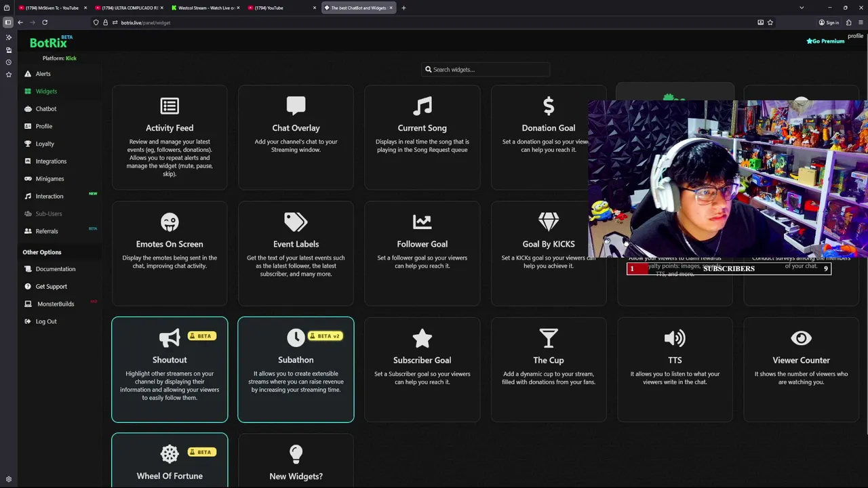Click the Current Song music note icon
The height and width of the screenshot is (488, 868).
422,106
